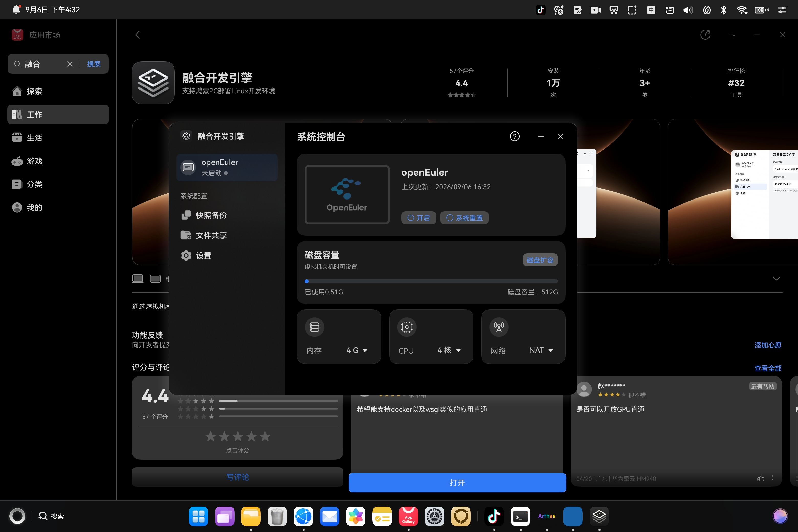Click the Celia assistant orb at bottom right
Screen dimensions: 798x532
coord(780,516)
